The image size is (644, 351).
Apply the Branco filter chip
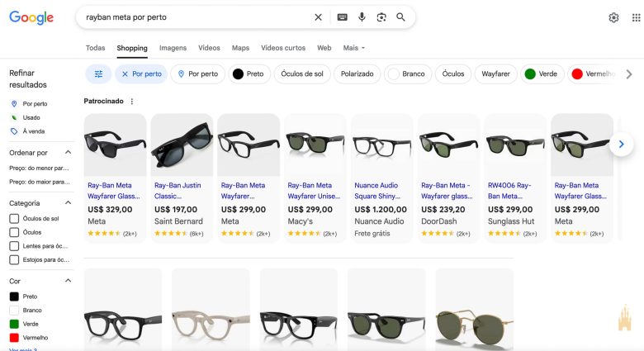[x=408, y=74]
